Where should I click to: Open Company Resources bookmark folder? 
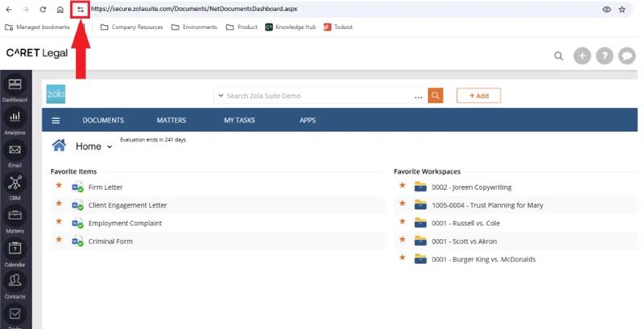[x=131, y=27]
